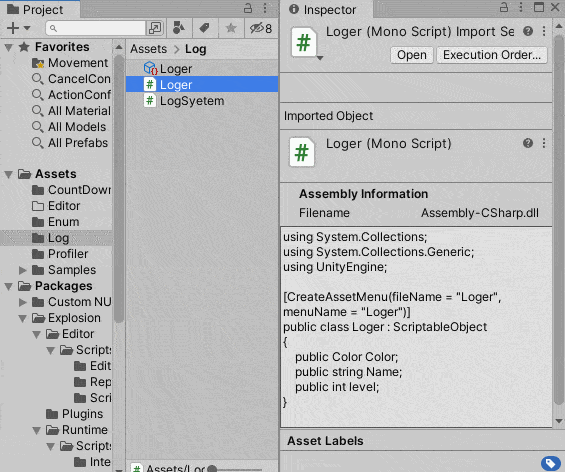Click the Execution Order button
The height and width of the screenshot is (472, 565).
(x=492, y=55)
